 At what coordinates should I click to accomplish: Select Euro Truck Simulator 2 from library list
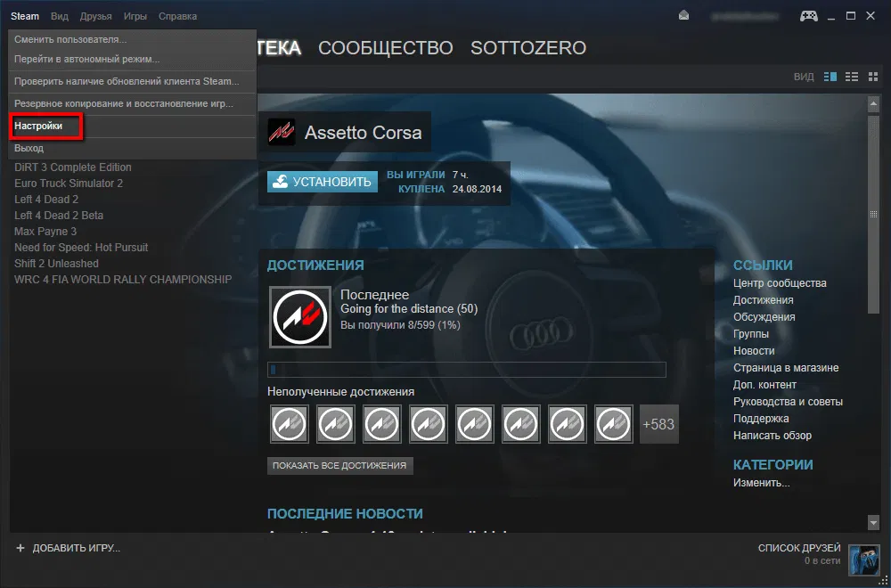[x=70, y=183]
